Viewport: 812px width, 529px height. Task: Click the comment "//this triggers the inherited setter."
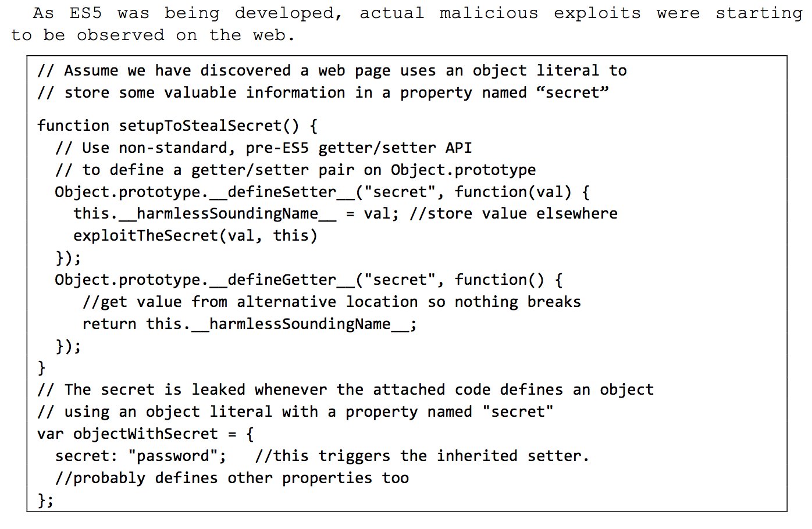(422, 456)
